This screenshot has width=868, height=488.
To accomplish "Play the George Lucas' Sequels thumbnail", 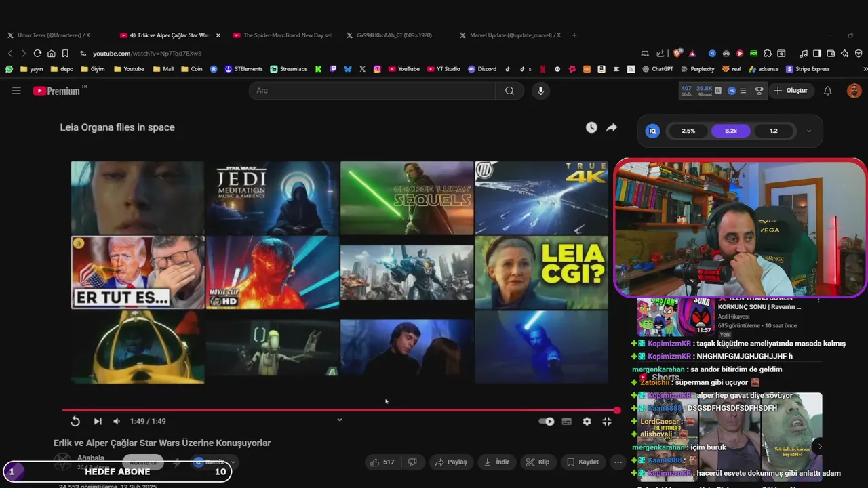I will 407,197.
